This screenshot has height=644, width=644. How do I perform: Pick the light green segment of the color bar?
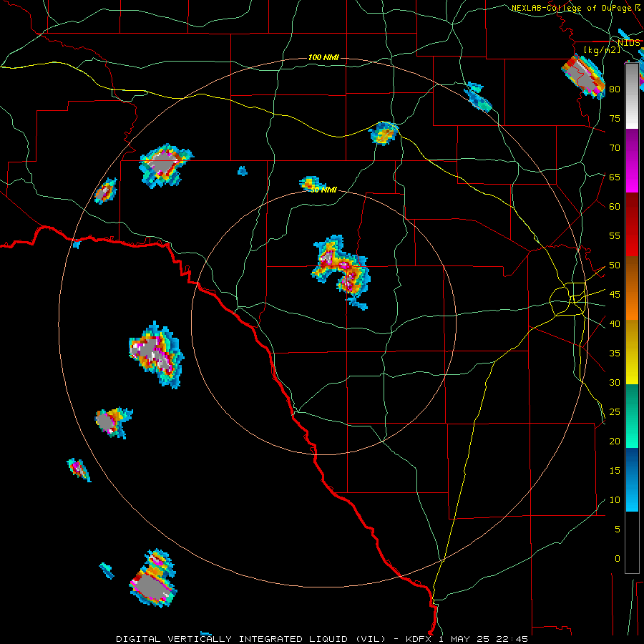coord(632,435)
